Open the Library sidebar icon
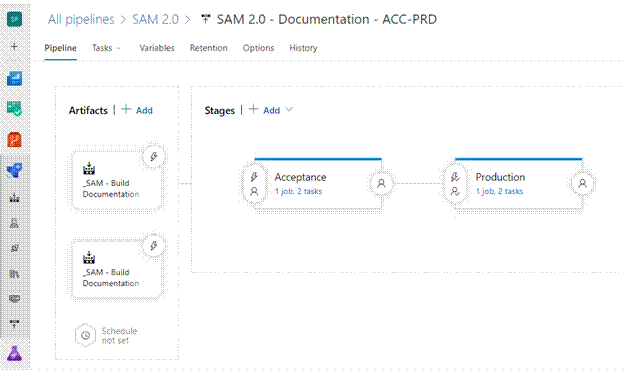Screen dimensions: 624x370 pos(15,274)
